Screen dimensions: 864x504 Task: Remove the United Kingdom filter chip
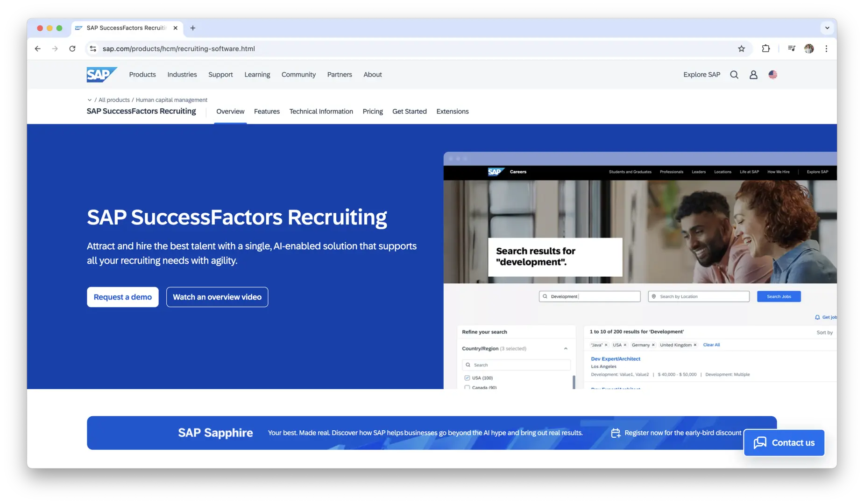pyautogui.click(x=695, y=345)
